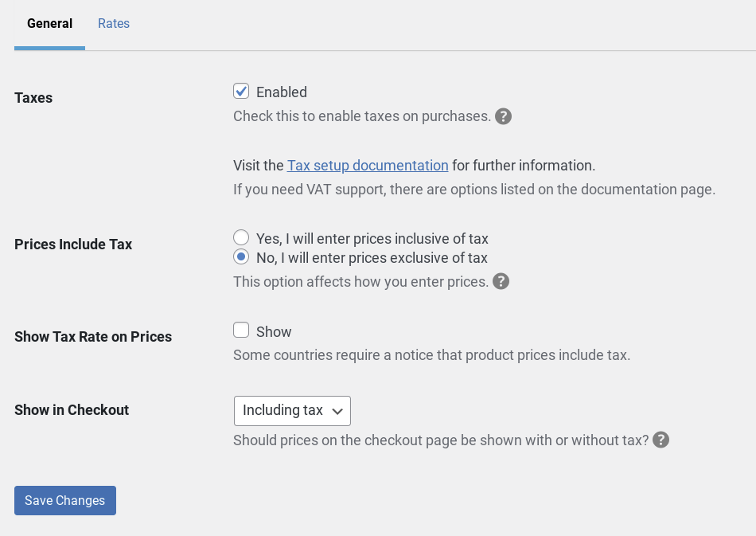Viewport: 756px width, 536px height.
Task: Select prices inclusive of tax radio button
Action: (x=241, y=237)
